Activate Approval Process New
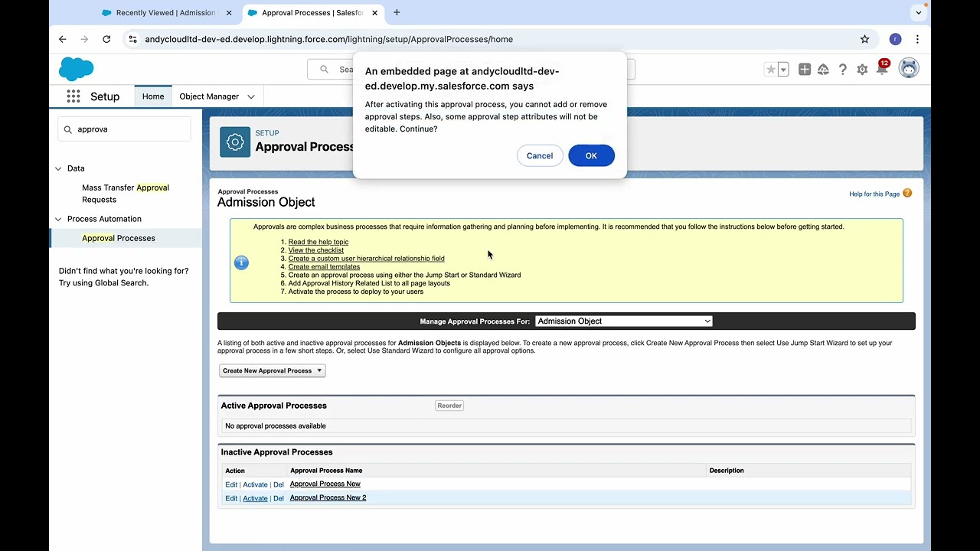 [x=255, y=484]
